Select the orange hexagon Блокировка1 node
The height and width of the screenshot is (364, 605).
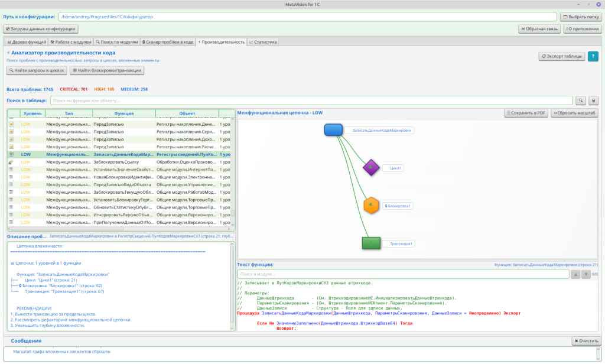click(370, 206)
